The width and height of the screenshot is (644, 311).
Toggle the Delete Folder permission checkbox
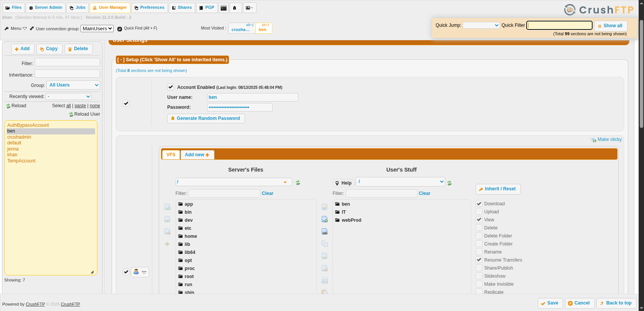coord(479,236)
